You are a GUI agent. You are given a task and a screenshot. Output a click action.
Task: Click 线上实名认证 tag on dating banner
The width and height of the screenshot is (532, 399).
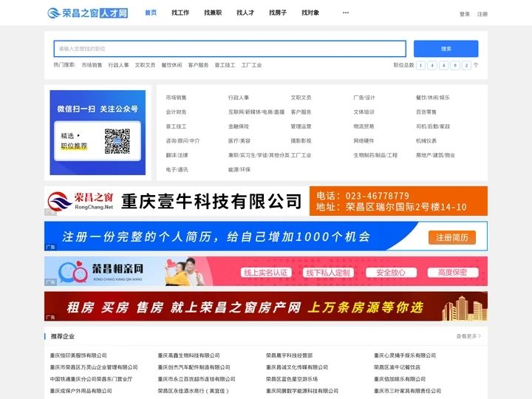[x=266, y=273]
